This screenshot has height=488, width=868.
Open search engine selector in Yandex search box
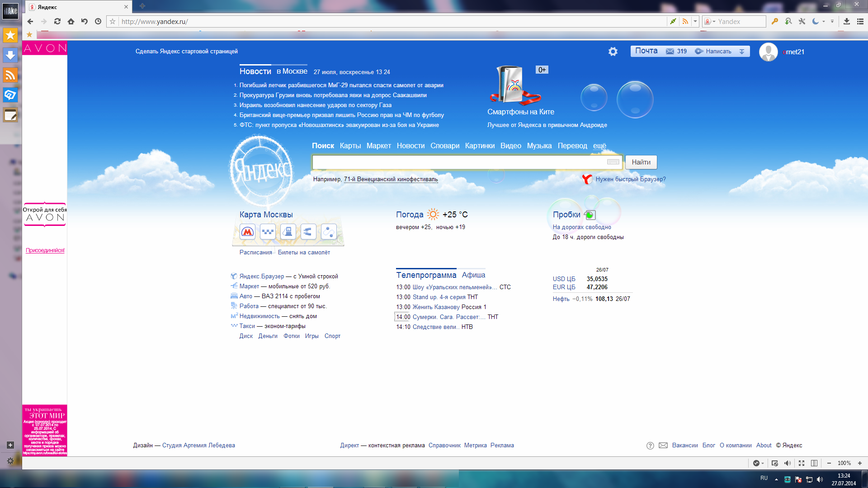(710, 21)
